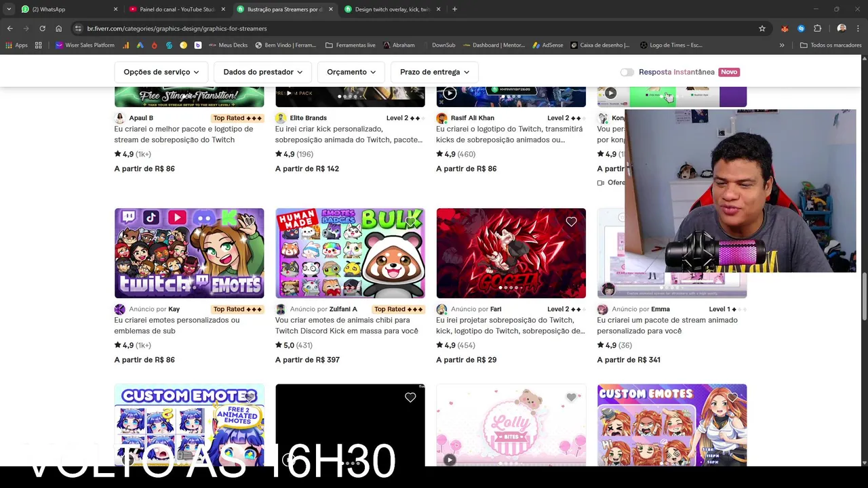The width and height of the screenshot is (868, 488).
Task: Open the browser home page icon
Action: click(58, 28)
